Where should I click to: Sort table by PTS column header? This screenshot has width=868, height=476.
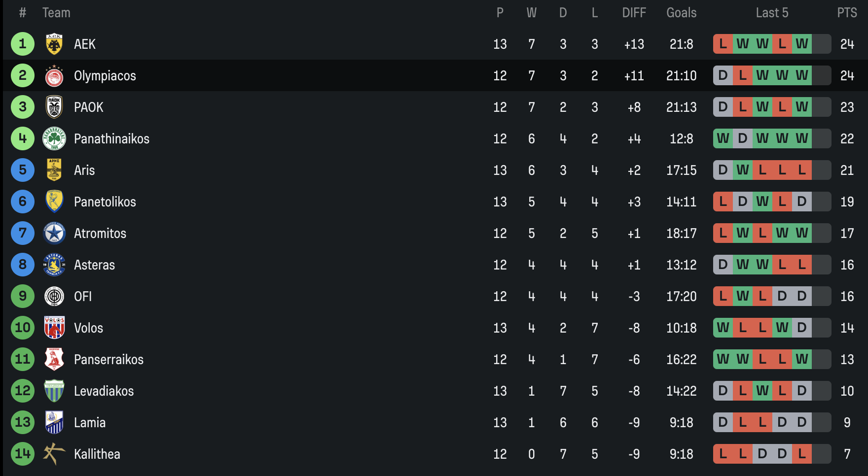click(x=847, y=13)
